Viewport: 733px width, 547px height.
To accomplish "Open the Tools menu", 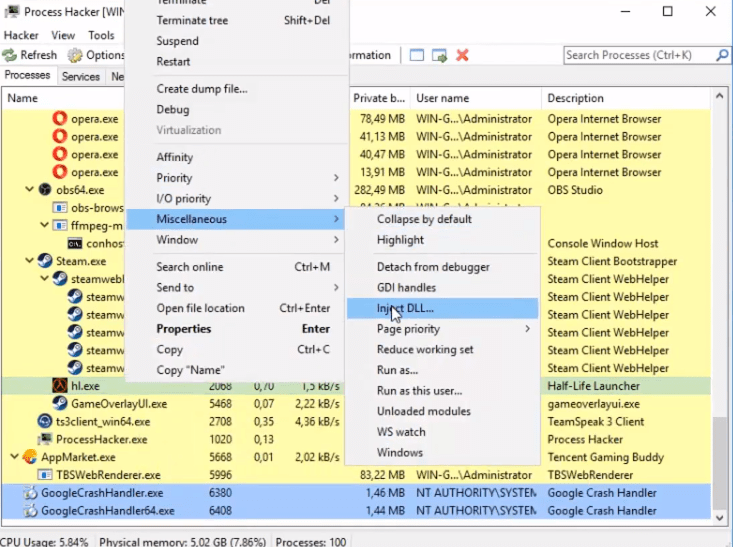I will coord(101,35).
